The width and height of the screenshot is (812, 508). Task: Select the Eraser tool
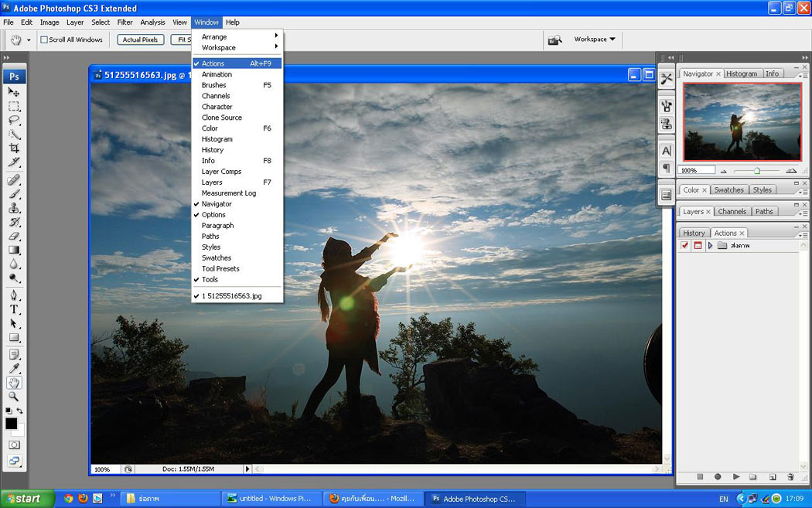click(x=14, y=237)
